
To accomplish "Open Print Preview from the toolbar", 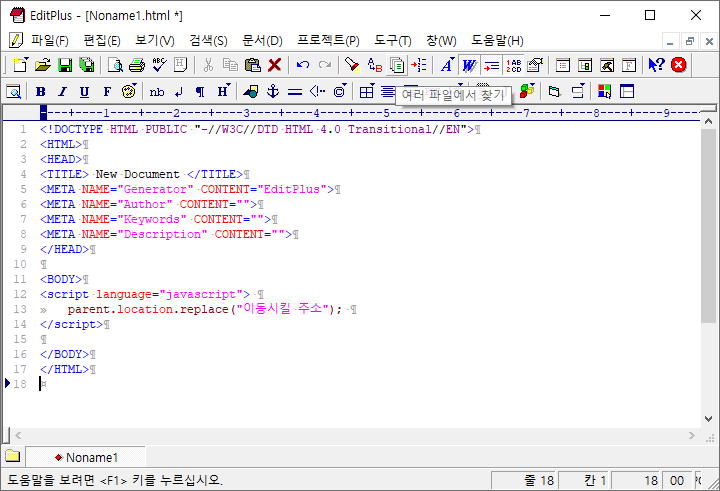I will [115, 65].
